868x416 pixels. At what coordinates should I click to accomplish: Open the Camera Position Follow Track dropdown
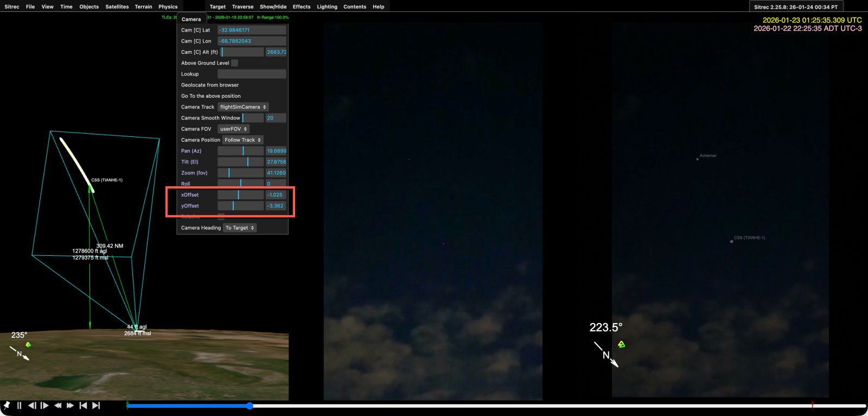(242, 140)
